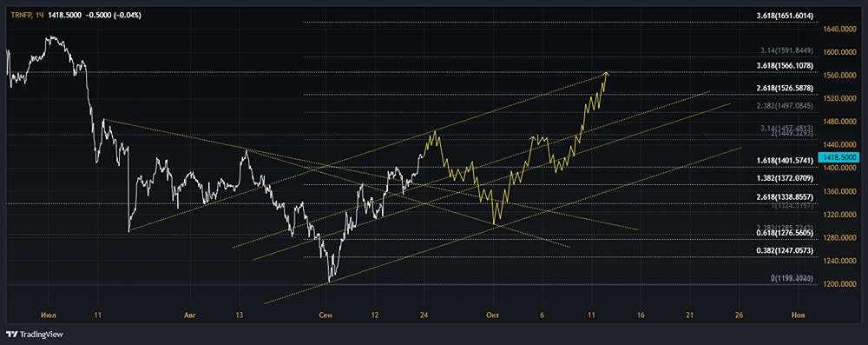Screen dimensions: 868x345
Task: Select the Fibonacci label 1.618(1401.5741)
Action: (785, 160)
